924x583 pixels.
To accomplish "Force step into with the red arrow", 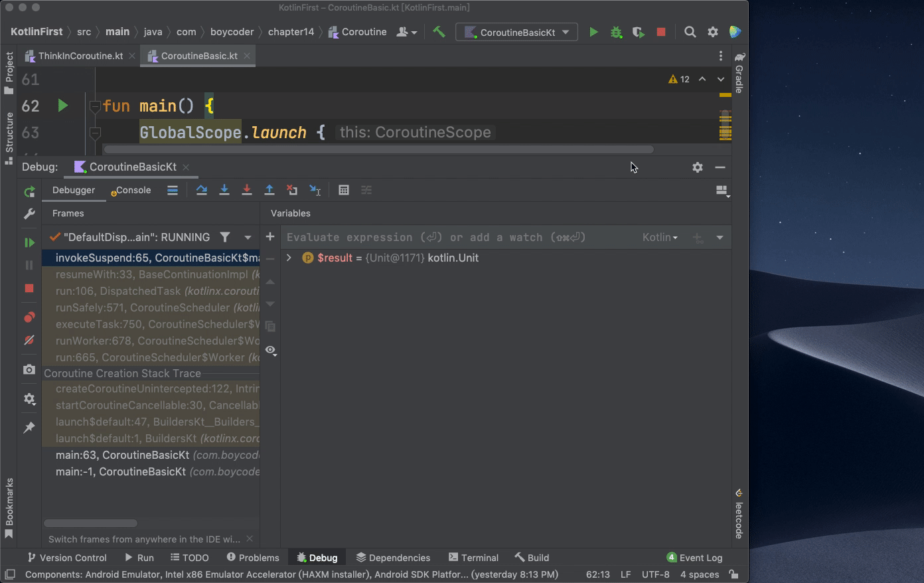I will click(x=247, y=191).
